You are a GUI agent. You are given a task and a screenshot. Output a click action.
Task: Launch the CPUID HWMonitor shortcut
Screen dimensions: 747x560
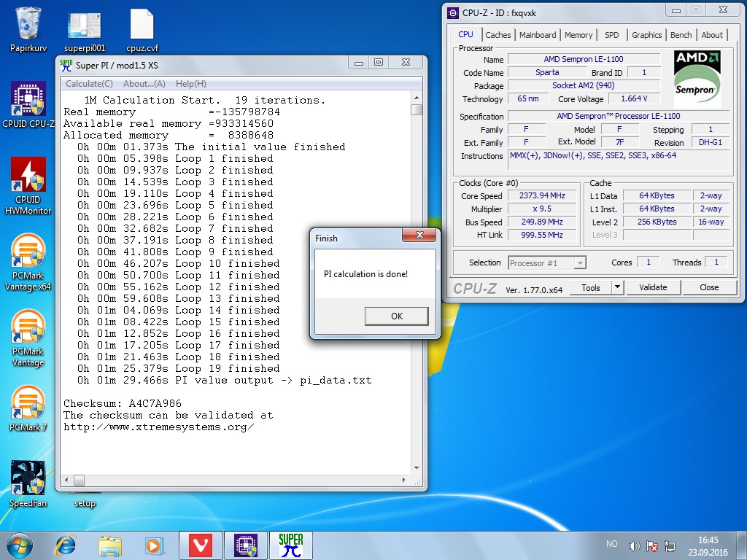click(28, 186)
